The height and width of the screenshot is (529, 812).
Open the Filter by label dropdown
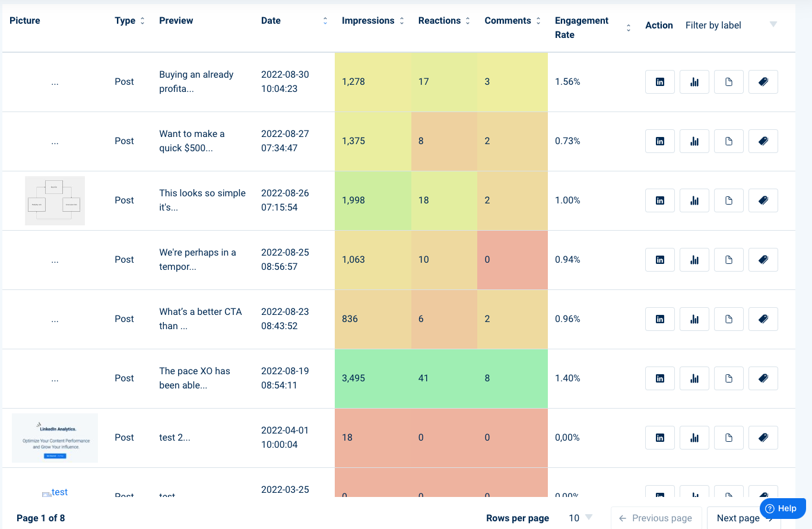click(731, 25)
